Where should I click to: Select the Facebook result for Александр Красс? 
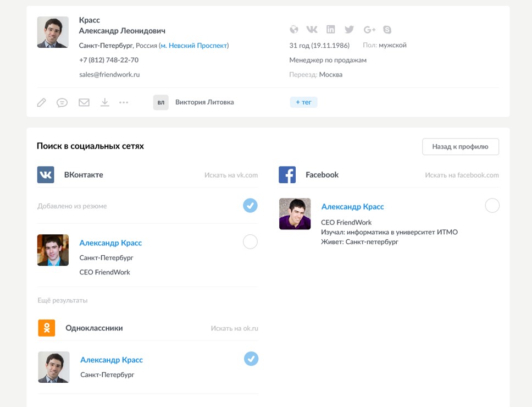(x=492, y=205)
